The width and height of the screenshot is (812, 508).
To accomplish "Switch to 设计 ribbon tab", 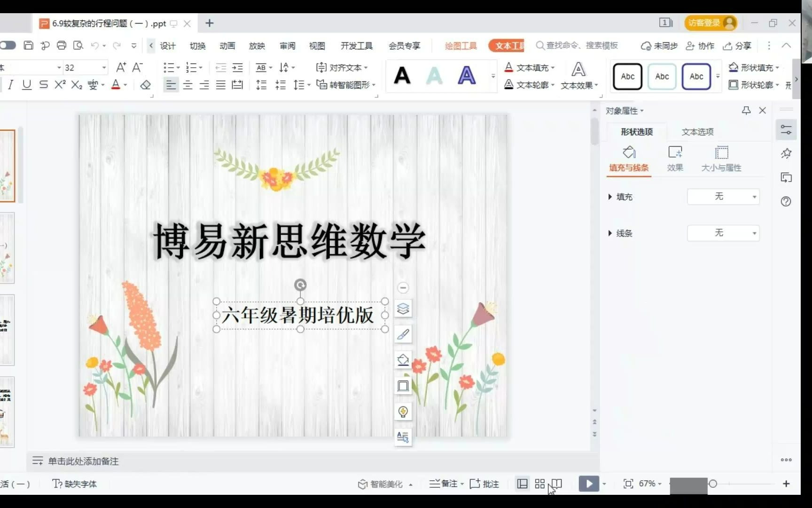I will (168, 46).
